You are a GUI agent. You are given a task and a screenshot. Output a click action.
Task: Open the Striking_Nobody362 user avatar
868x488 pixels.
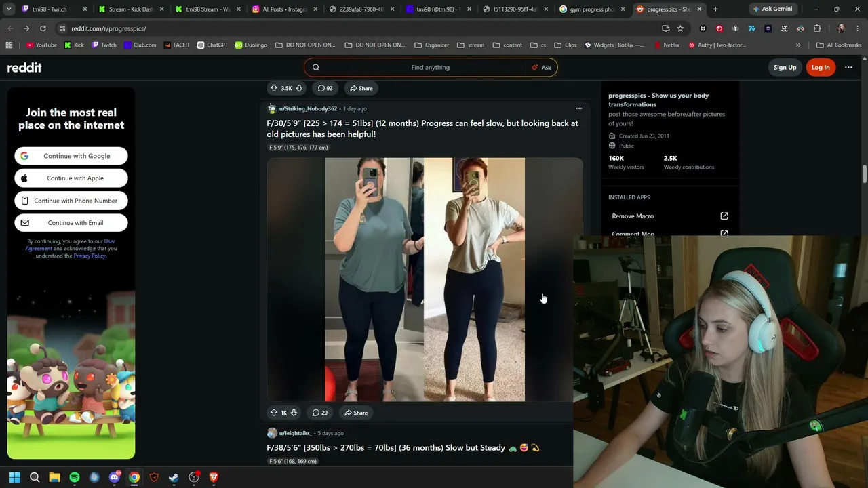click(272, 108)
